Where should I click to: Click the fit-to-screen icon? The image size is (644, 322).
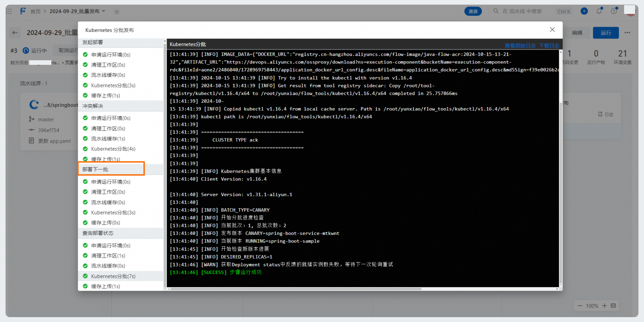coord(613,306)
